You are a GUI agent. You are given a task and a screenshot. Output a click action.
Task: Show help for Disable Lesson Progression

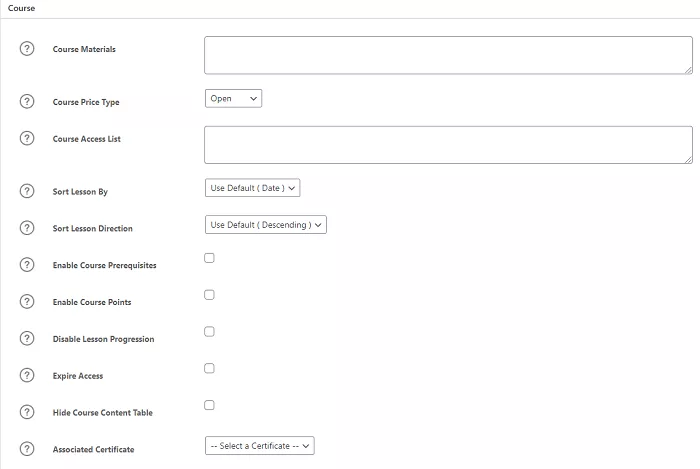(x=27, y=338)
